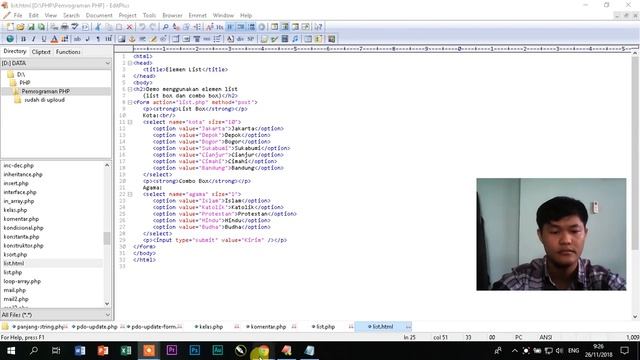Open the [D:] DATA drive dropdown
This screenshot has height=360, width=640.
tap(107, 63)
